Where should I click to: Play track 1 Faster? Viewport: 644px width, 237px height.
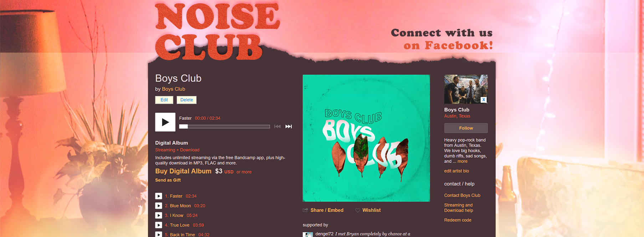coord(159,196)
